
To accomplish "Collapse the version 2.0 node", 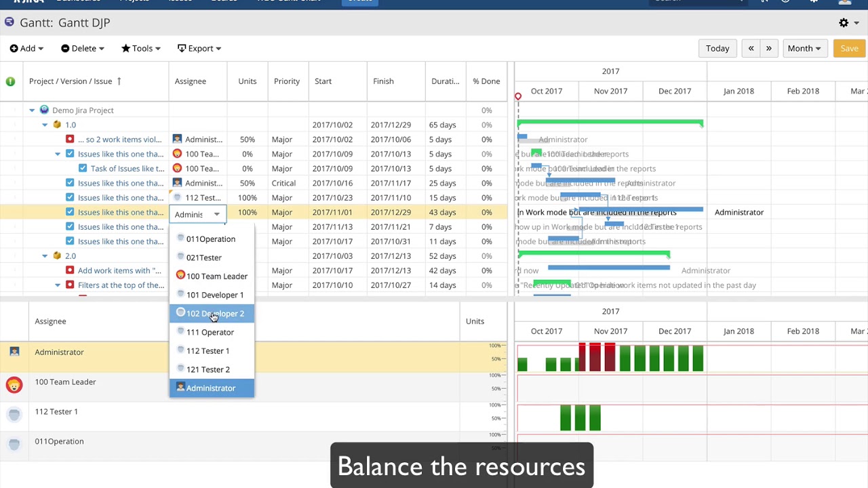I will pyautogui.click(x=45, y=256).
